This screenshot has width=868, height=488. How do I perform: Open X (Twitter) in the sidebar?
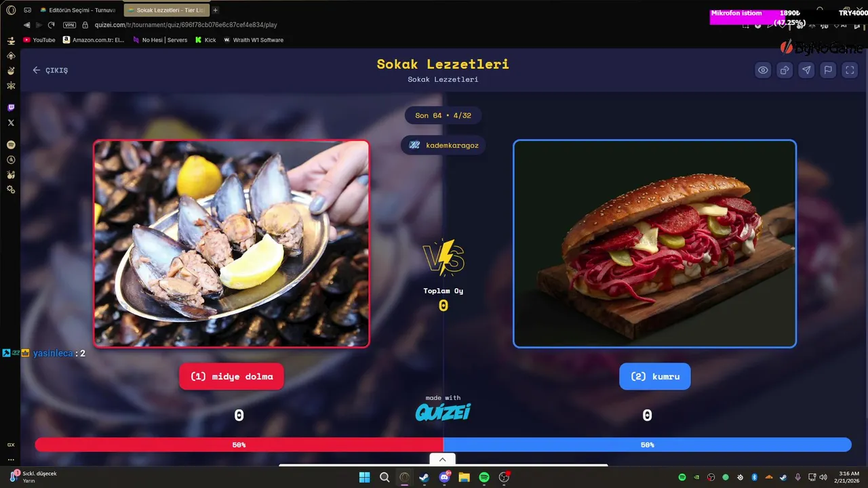click(x=11, y=123)
